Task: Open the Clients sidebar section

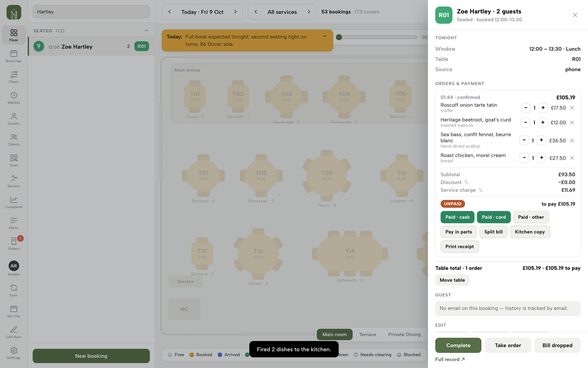Action: [13, 139]
